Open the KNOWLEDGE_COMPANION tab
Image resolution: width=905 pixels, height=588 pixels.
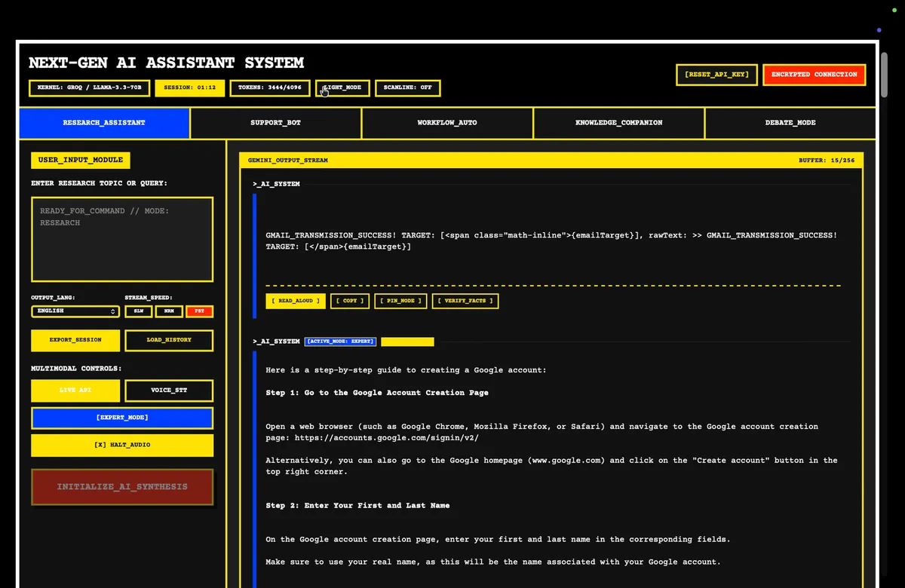pyautogui.click(x=619, y=123)
